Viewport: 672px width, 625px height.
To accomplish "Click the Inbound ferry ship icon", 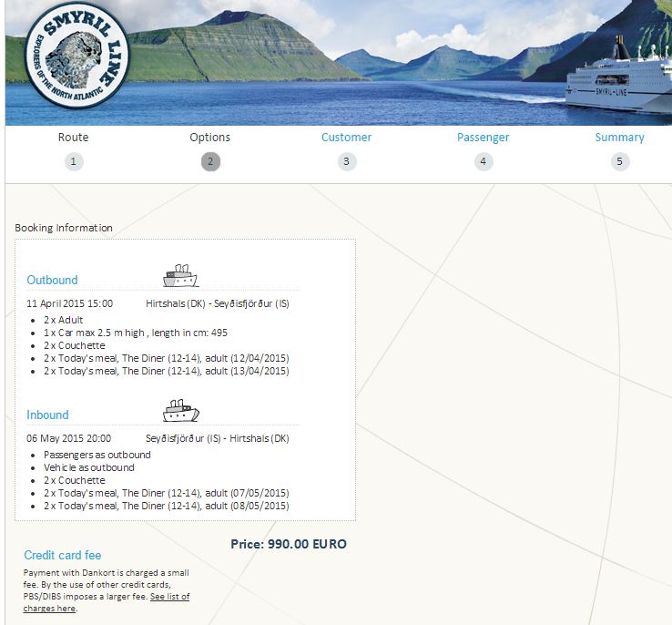I will tap(181, 411).
